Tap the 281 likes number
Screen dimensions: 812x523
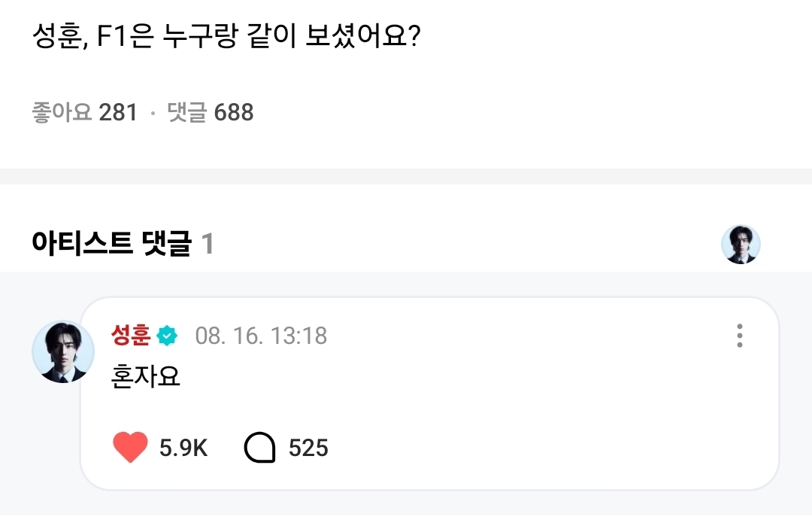[x=119, y=113]
